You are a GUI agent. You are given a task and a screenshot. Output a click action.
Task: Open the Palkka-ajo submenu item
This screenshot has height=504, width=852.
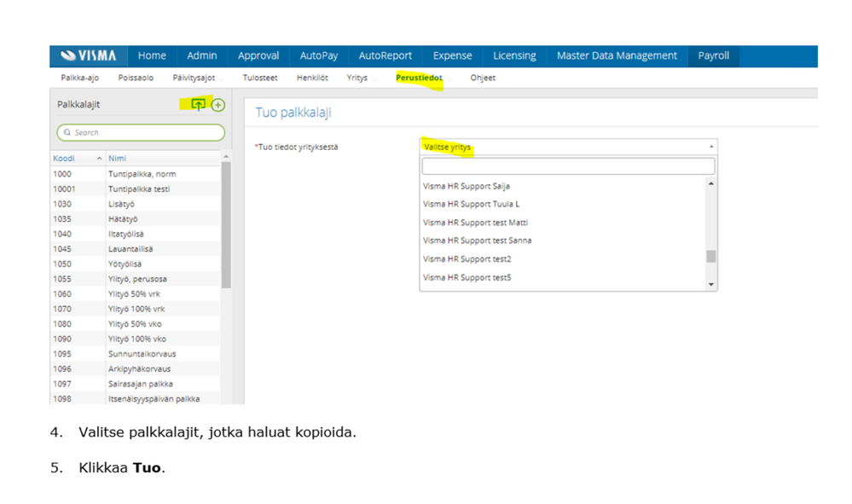pos(80,78)
